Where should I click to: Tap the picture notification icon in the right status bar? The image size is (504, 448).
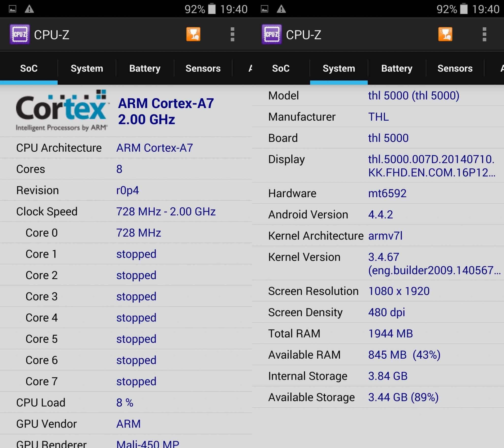tap(265, 9)
